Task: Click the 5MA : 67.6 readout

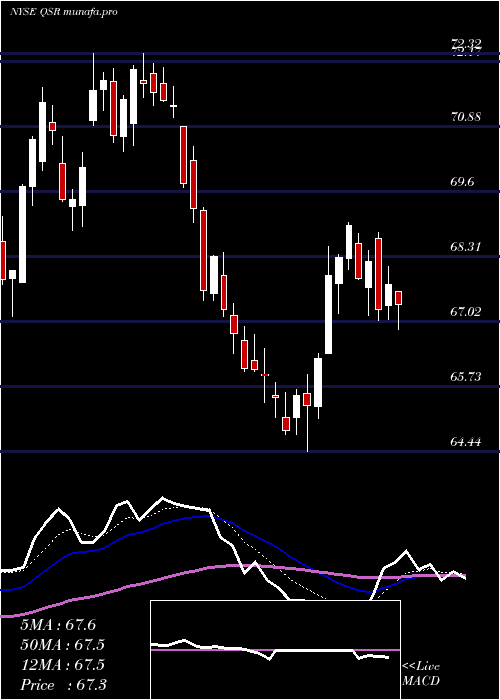Action: click(58, 625)
